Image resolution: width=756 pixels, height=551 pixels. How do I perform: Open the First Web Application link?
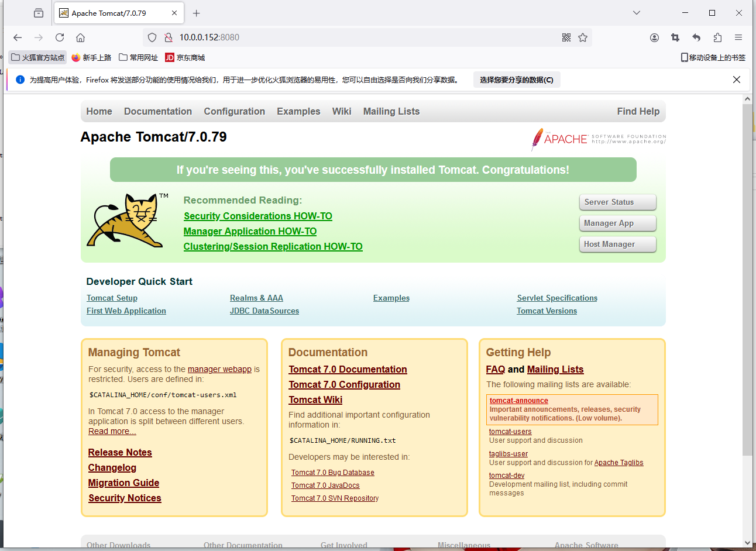[x=126, y=311]
